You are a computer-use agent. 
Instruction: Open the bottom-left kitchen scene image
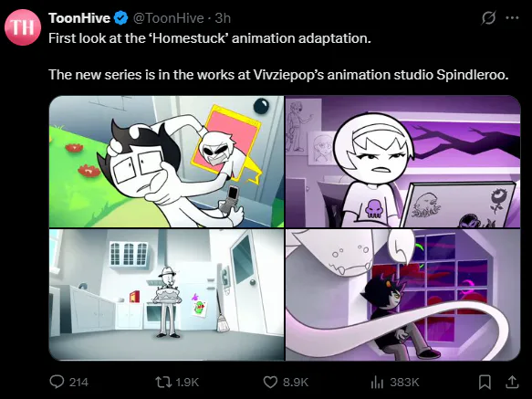tap(166, 295)
